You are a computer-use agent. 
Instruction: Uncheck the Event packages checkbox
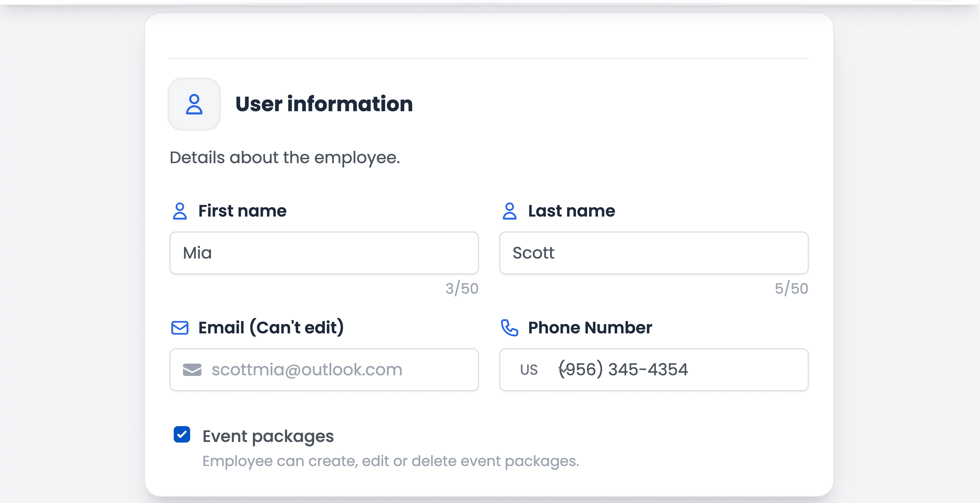182,435
